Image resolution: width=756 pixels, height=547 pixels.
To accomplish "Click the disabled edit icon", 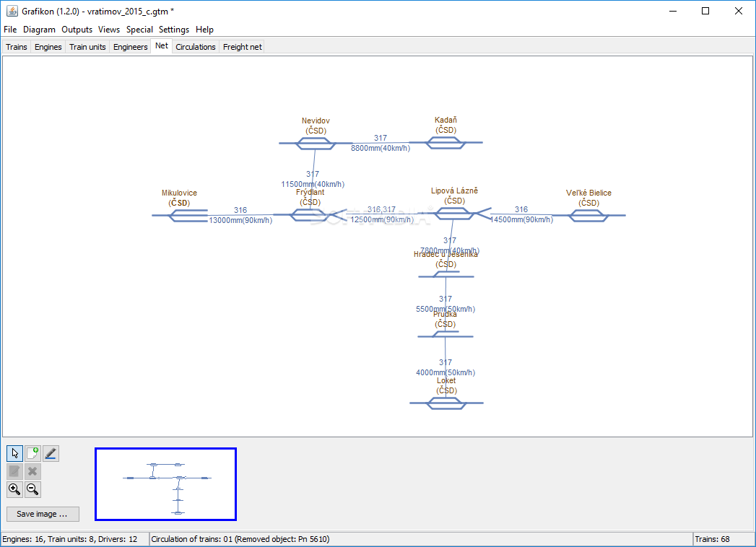I will (x=14, y=471).
